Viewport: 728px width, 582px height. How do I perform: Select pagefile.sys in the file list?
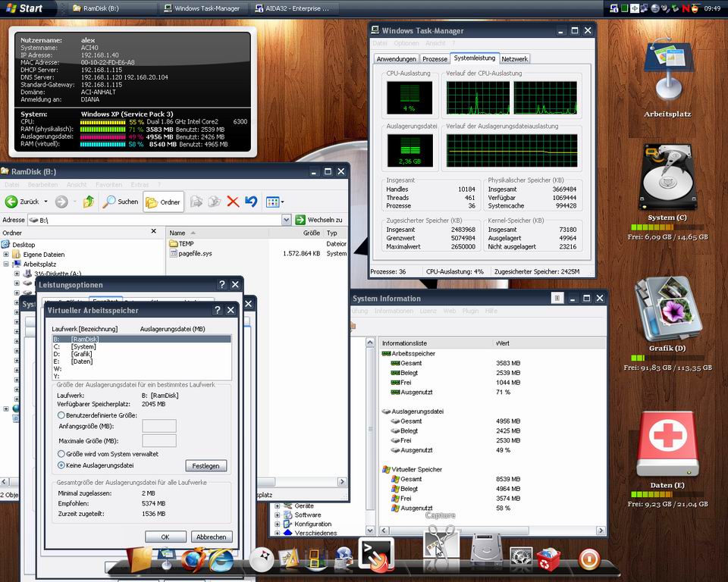(195, 253)
